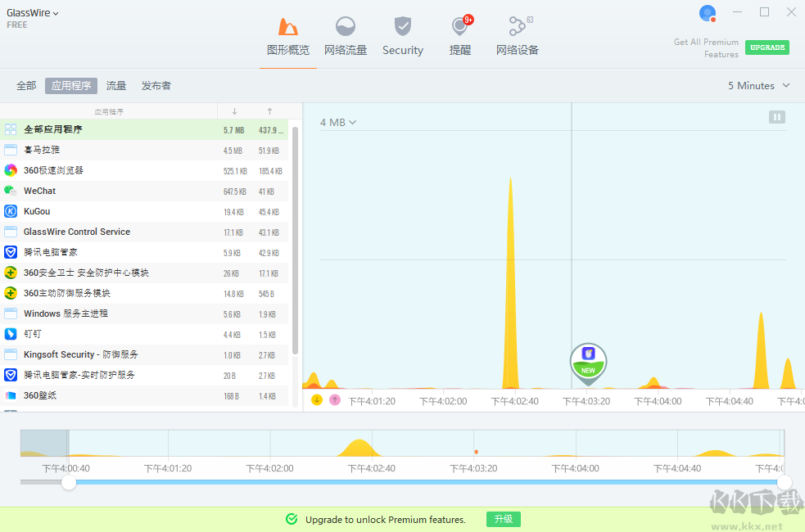Open the 4 MB scale dropdown
The height and width of the screenshot is (532, 805).
click(338, 123)
